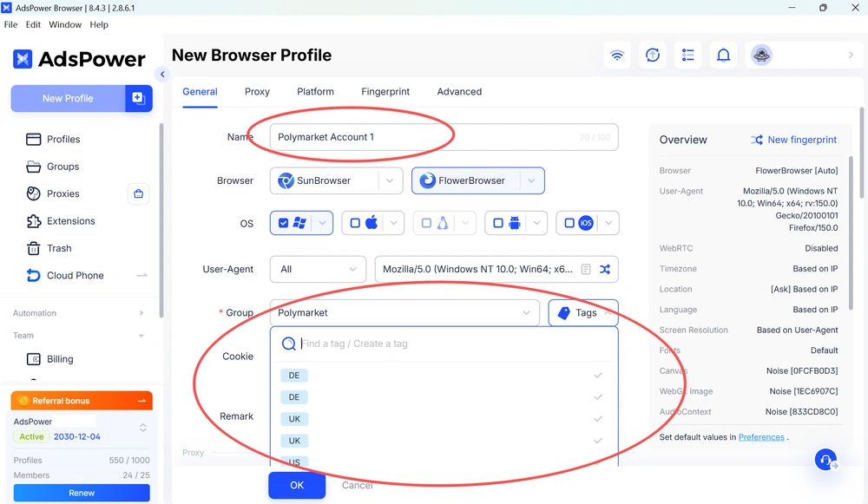
Task: Open the Preferences link
Action: [x=761, y=437]
